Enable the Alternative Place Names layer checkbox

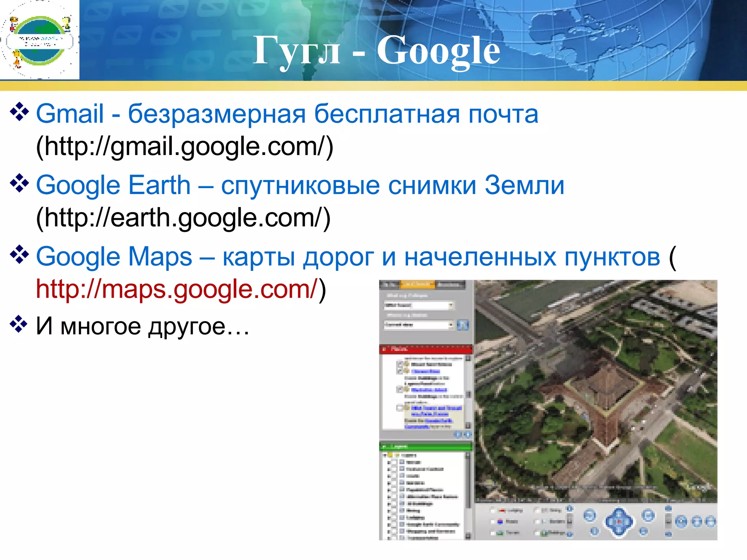tap(394, 497)
